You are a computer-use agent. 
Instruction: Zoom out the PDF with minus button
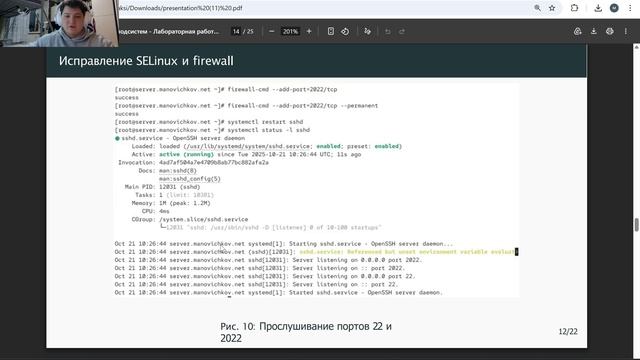tap(271, 31)
